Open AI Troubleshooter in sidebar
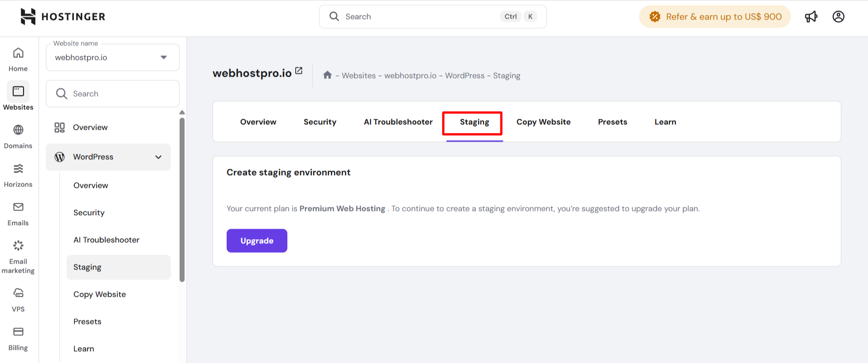The height and width of the screenshot is (363, 868). 106,240
